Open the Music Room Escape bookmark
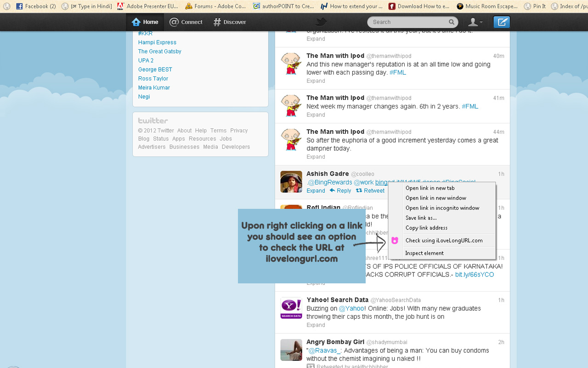The image size is (588, 368). click(x=487, y=6)
